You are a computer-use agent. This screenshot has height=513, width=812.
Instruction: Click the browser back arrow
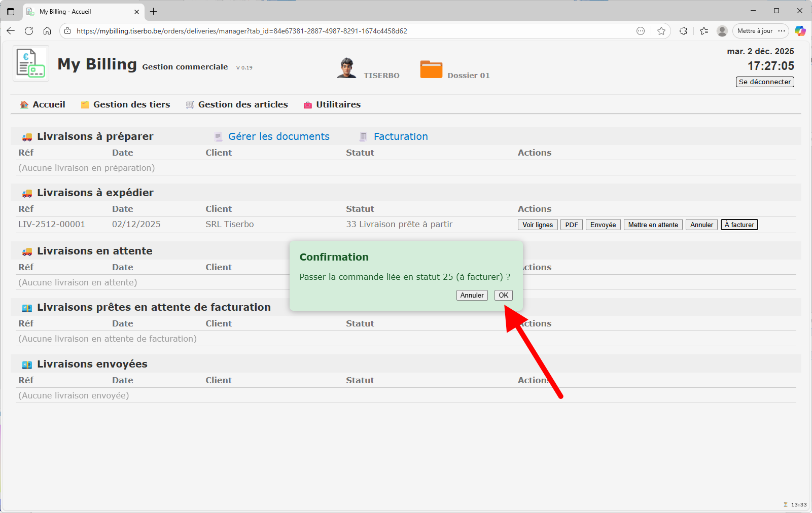point(11,31)
